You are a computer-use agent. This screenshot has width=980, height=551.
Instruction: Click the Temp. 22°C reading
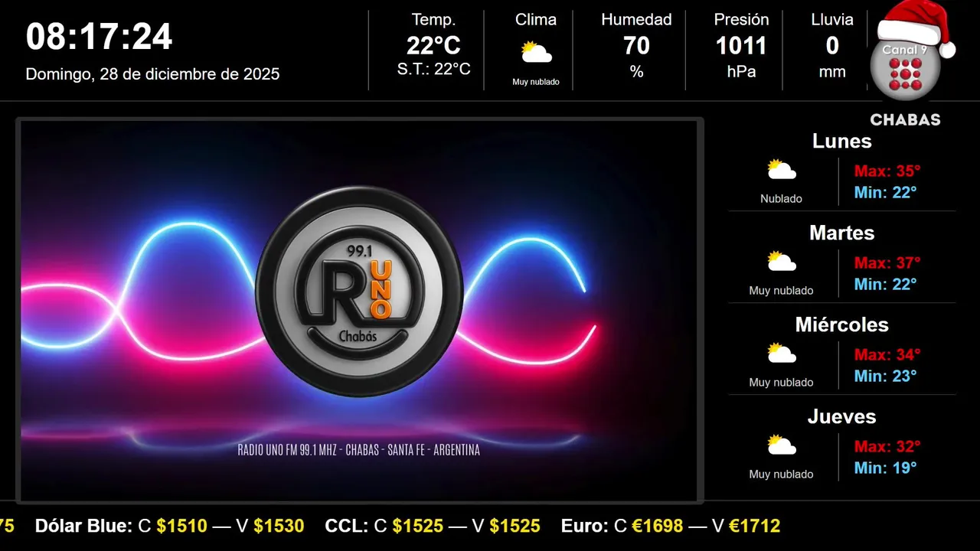433,46
